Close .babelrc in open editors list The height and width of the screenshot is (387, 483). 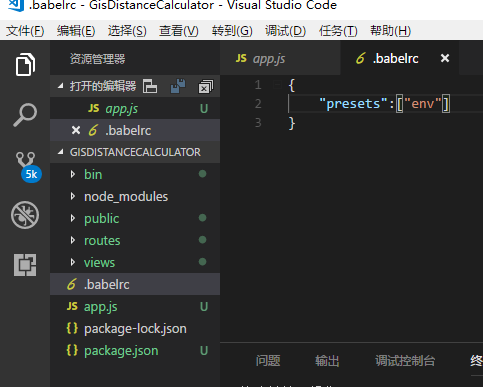point(76,130)
